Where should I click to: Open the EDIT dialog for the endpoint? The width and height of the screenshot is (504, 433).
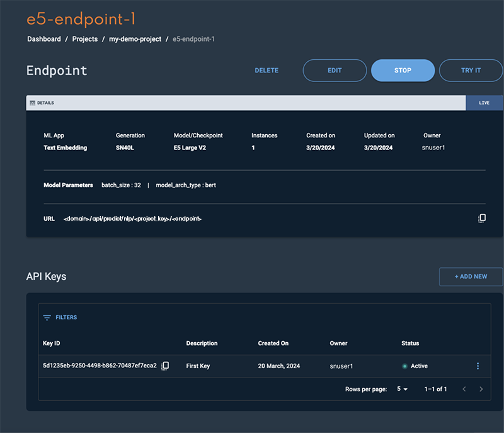pyautogui.click(x=335, y=70)
